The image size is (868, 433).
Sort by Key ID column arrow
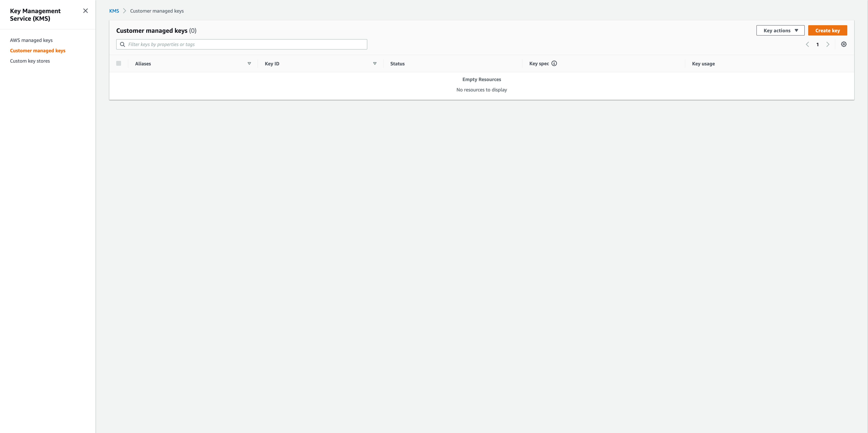pyautogui.click(x=375, y=63)
